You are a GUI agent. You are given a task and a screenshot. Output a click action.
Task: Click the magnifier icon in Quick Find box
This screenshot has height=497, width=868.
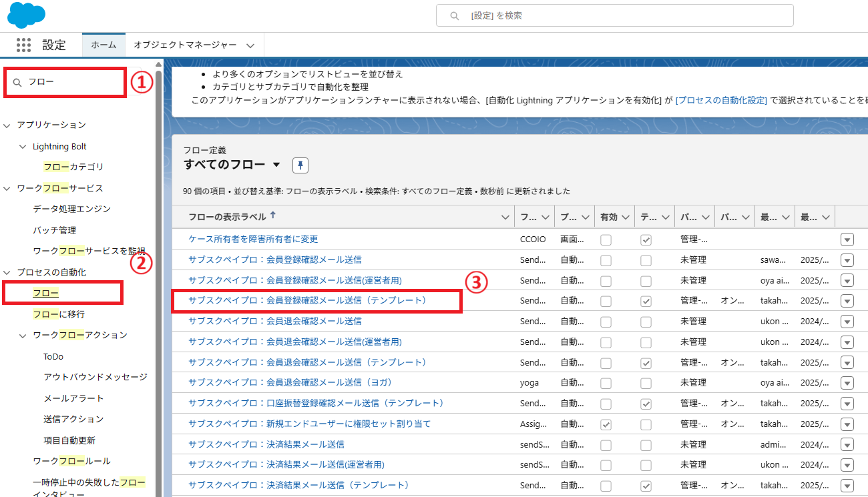coord(17,82)
